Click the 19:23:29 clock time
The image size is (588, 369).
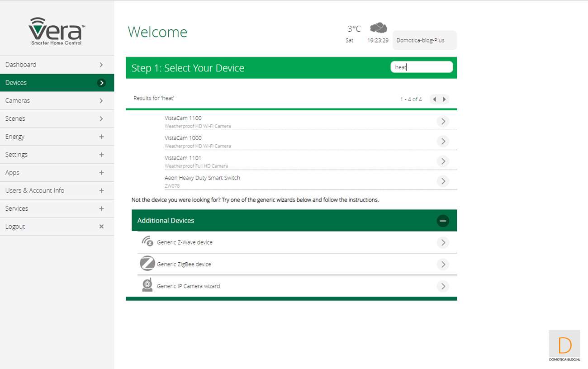click(x=378, y=40)
